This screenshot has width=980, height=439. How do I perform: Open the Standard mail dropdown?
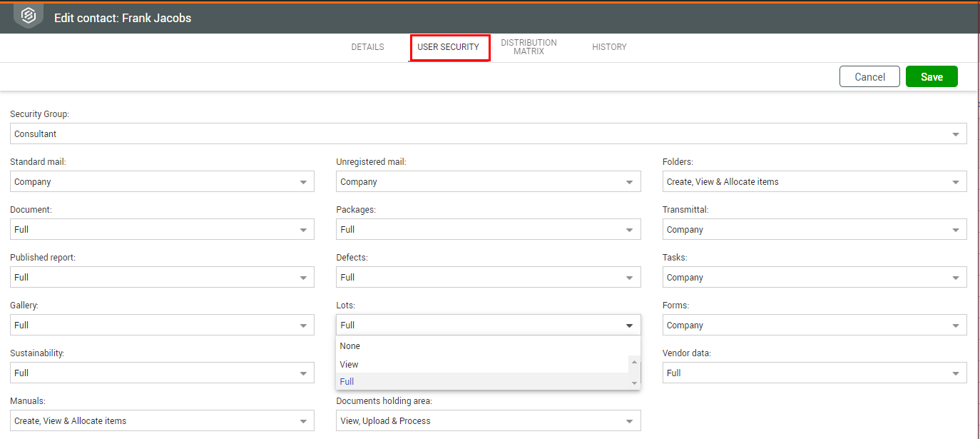click(x=162, y=182)
